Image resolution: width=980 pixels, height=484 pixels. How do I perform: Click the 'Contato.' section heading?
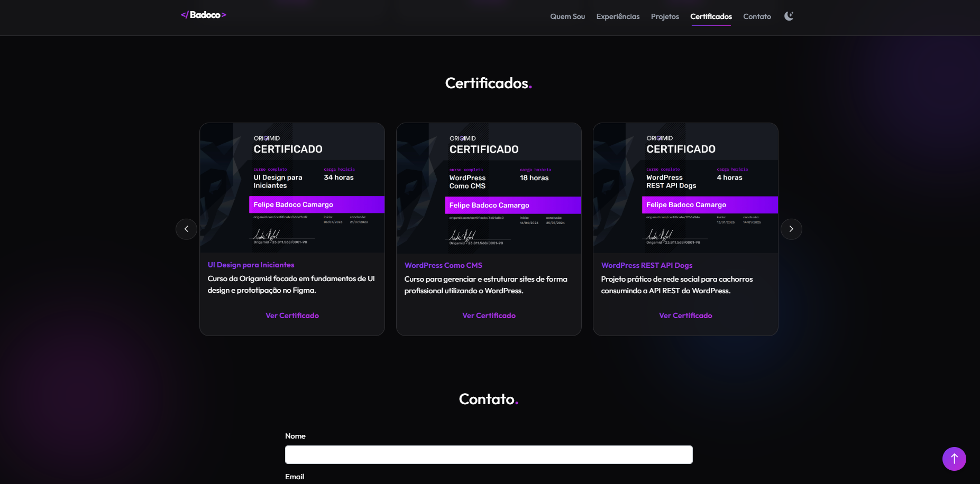(489, 399)
